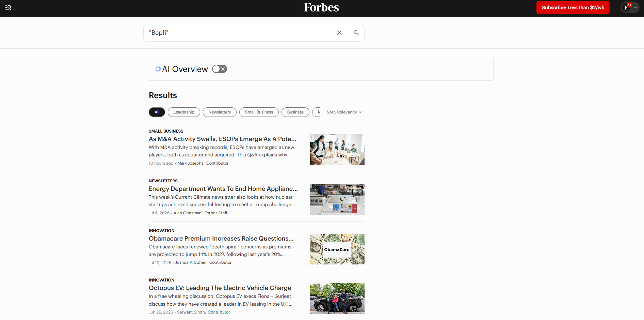Select the All filter tab
Image resolution: width=644 pixels, height=320 pixels.
157,112
